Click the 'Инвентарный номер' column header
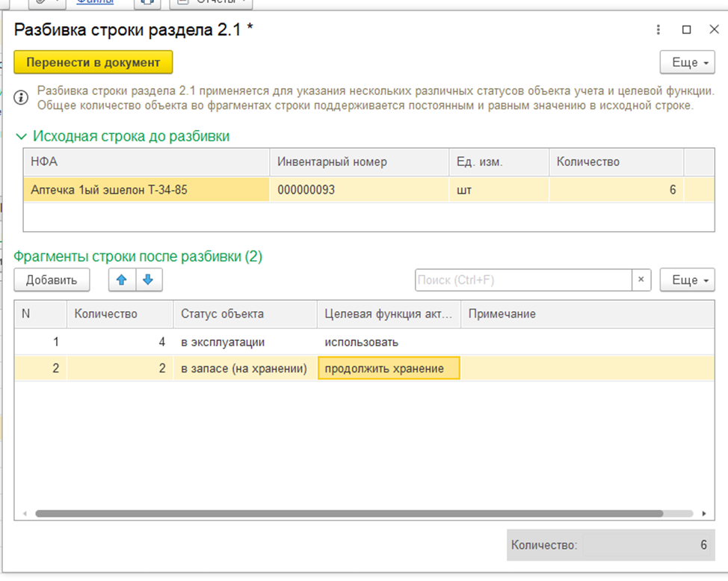The height and width of the screenshot is (581, 728). point(360,162)
